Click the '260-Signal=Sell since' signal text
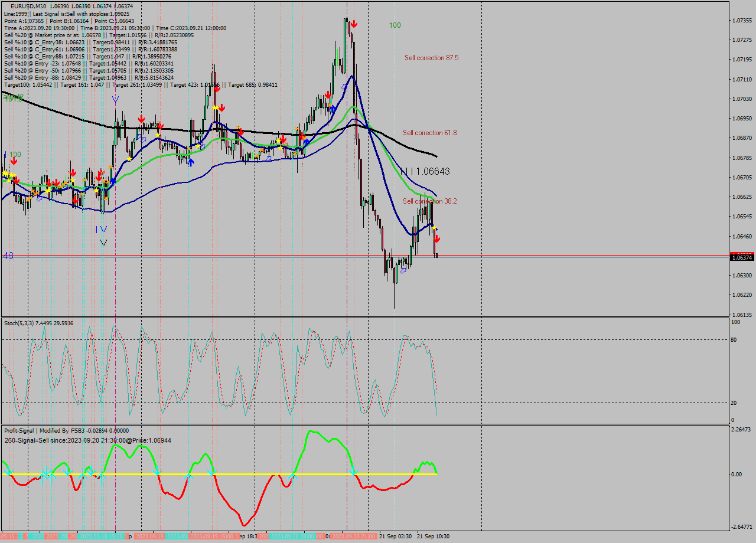 [88, 440]
